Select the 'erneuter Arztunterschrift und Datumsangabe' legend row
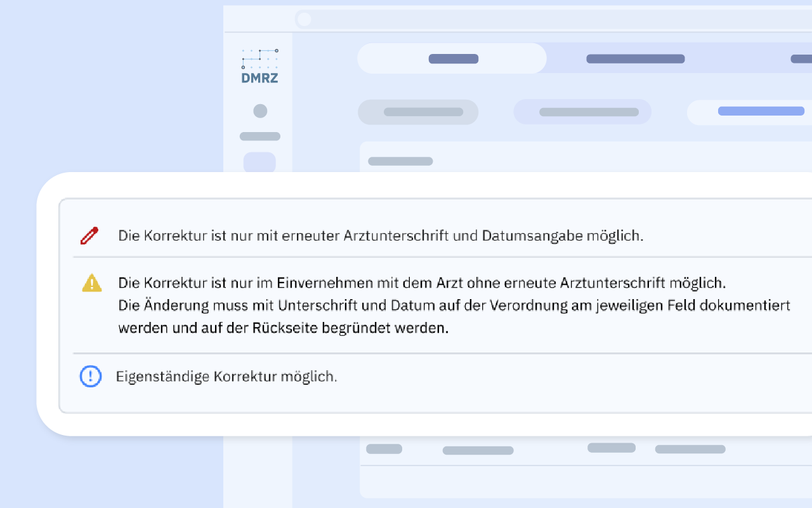The image size is (812, 508). pos(381,236)
